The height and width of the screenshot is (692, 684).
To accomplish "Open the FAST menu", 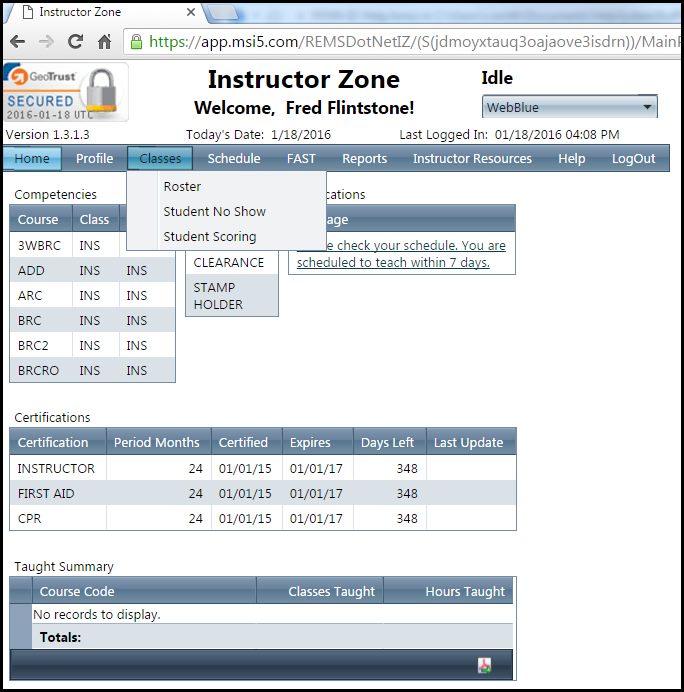I will pyautogui.click(x=301, y=158).
